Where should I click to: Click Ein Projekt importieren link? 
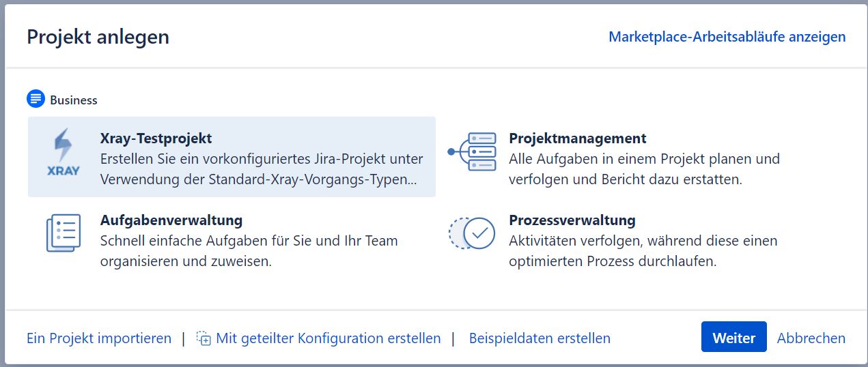pyautogui.click(x=99, y=338)
